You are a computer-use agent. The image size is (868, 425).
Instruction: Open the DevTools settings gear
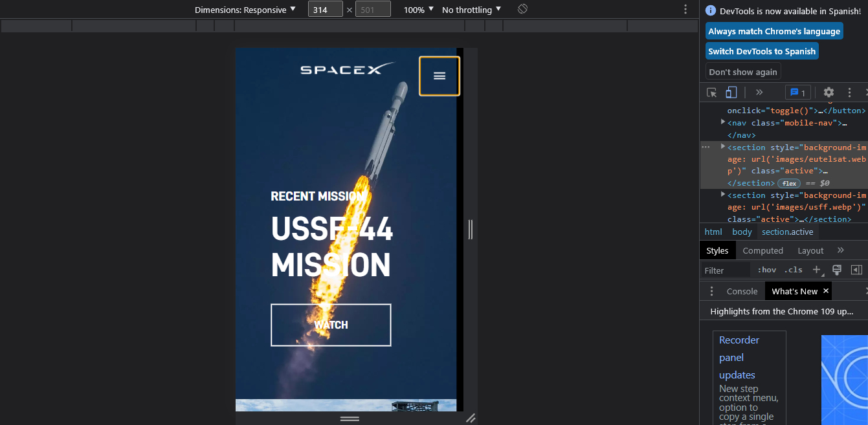[x=829, y=92]
